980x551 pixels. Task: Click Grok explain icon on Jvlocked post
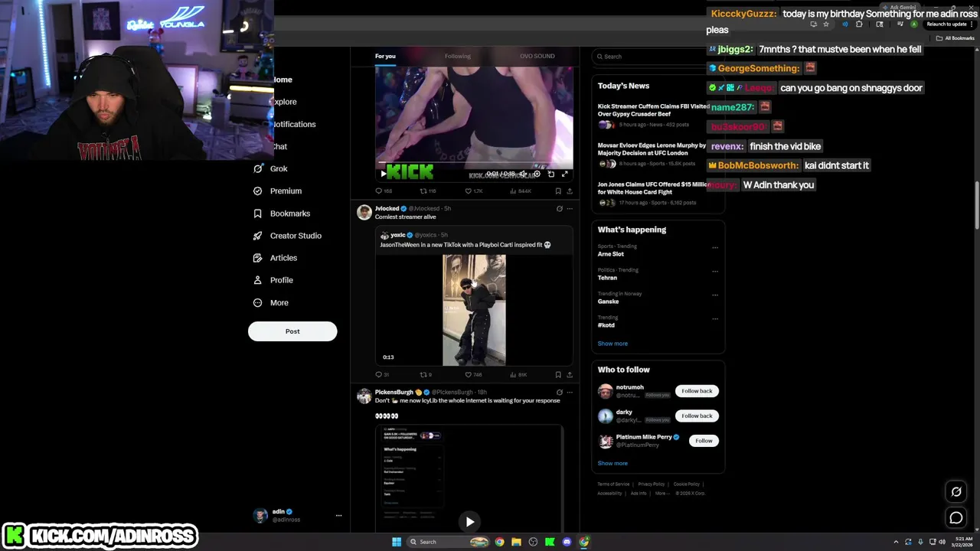point(559,208)
